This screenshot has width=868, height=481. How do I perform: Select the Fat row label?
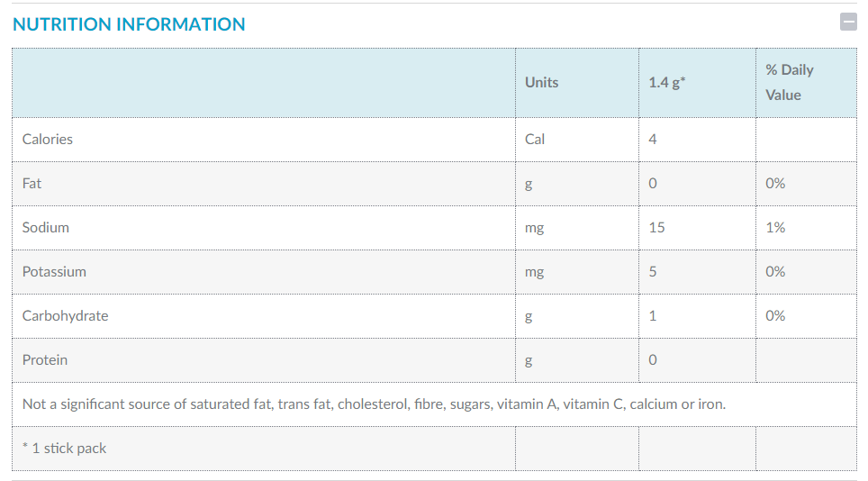[32, 183]
